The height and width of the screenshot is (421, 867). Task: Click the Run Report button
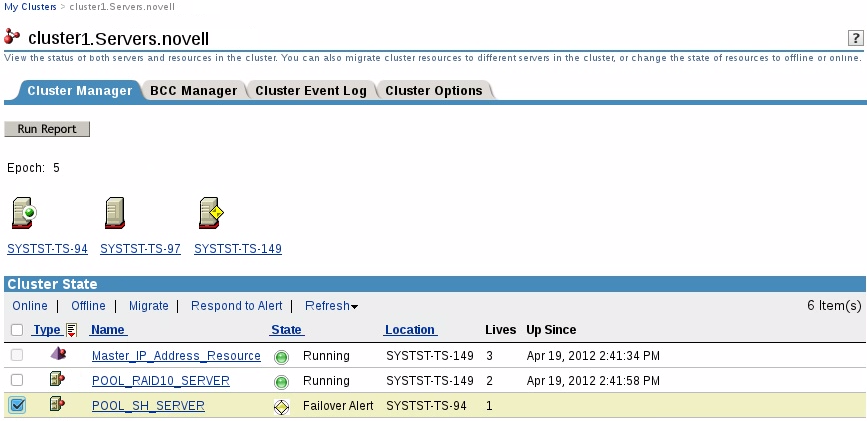click(47, 129)
